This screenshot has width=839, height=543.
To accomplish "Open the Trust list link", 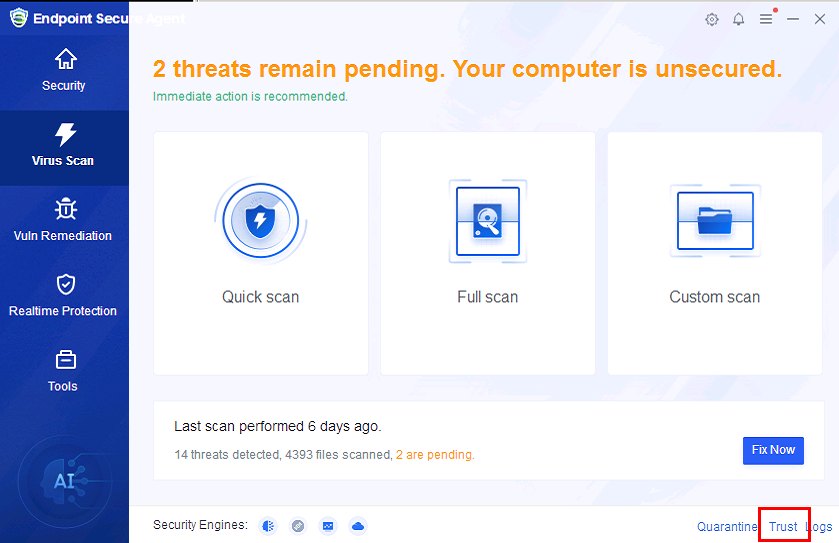I will (783, 527).
